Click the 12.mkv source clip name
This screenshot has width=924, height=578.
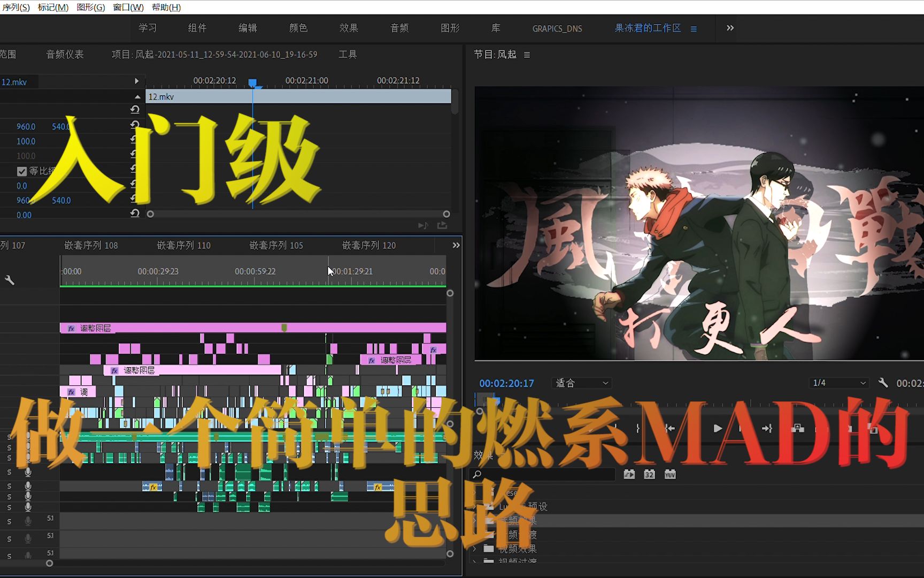click(14, 82)
